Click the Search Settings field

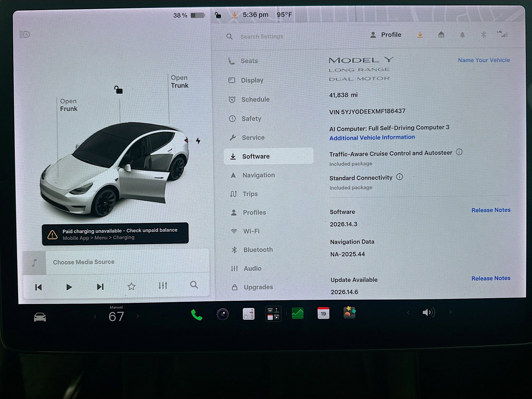point(261,37)
